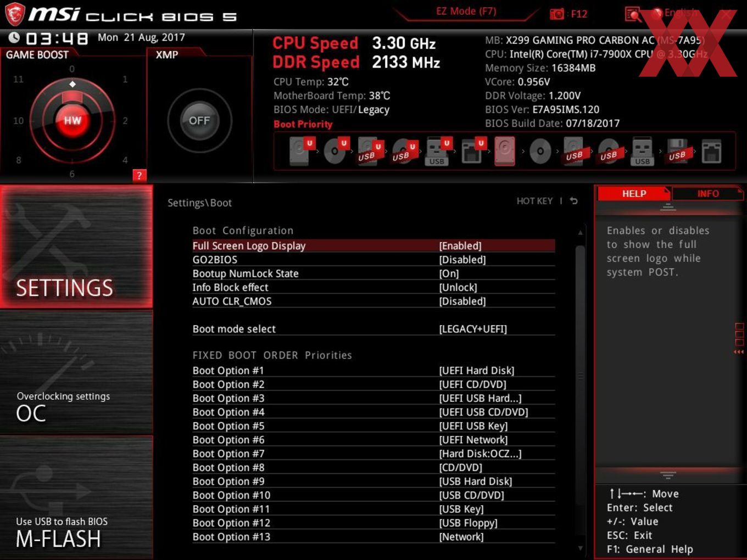The height and width of the screenshot is (560, 747).
Task: Open the M-FLASH section
Action: [76, 497]
